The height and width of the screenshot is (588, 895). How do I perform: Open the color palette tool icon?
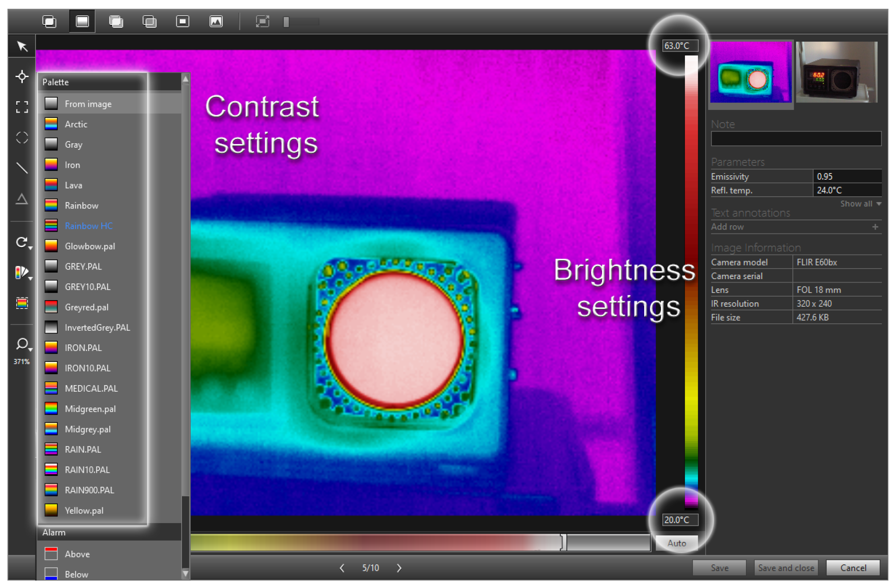click(x=22, y=273)
